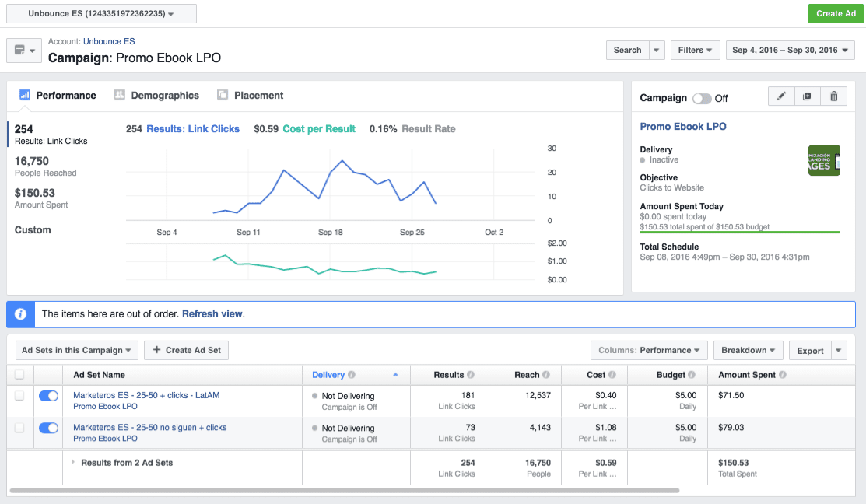Select the Custom metric option
Screen dimensions: 866x504
[x=33, y=230]
